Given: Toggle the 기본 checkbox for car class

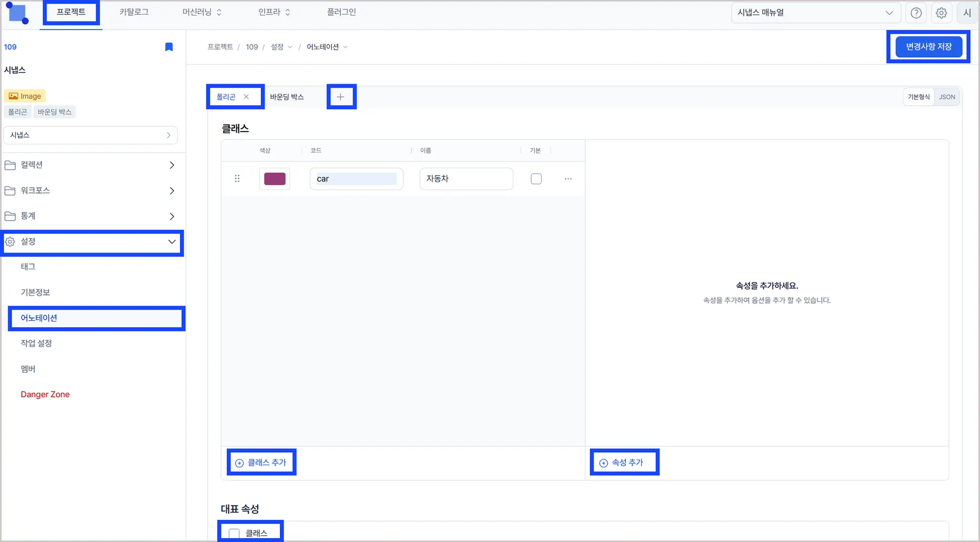Looking at the screenshot, I should click(x=536, y=179).
